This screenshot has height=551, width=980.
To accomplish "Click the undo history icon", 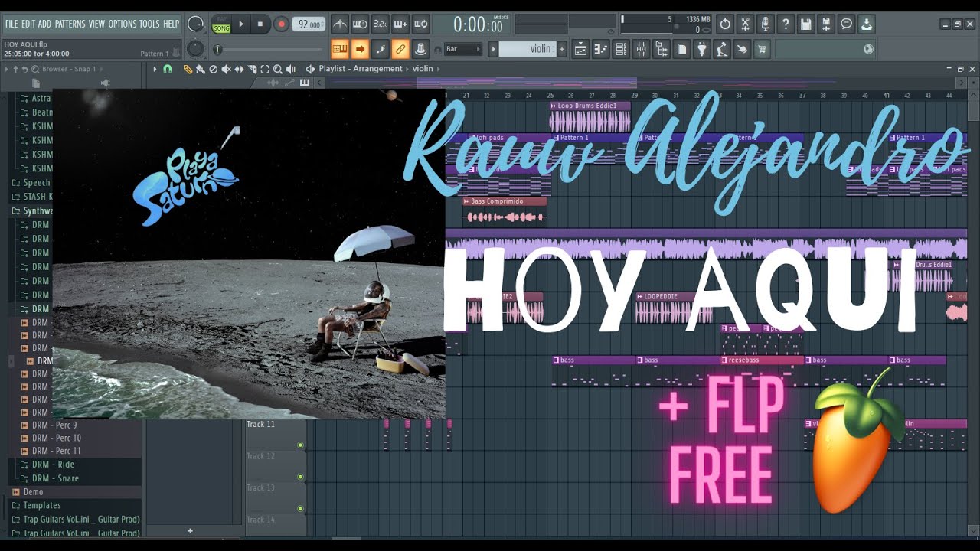I will point(725,24).
